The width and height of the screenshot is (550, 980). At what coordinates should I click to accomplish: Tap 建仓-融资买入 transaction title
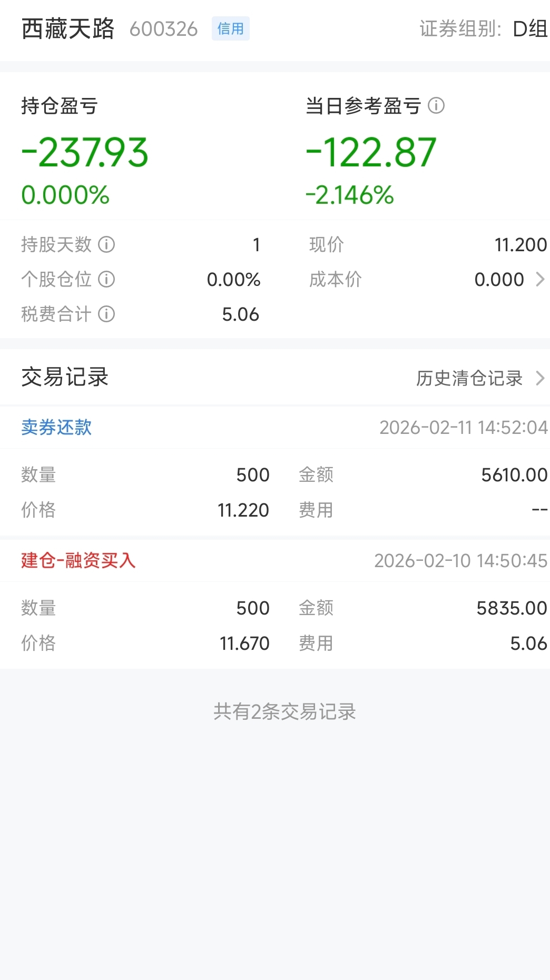78,560
